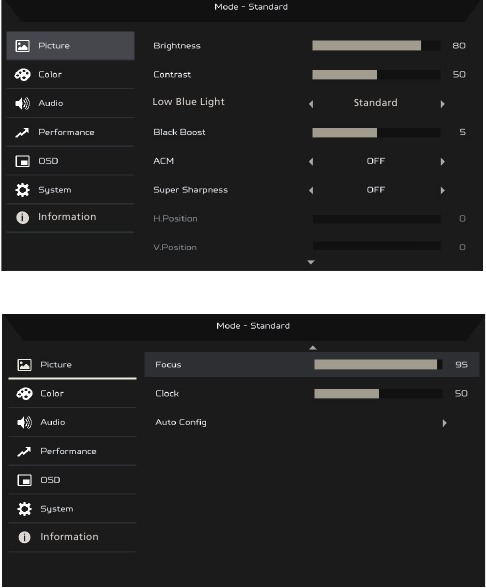Select the Low Blue Light label

click(x=188, y=102)
